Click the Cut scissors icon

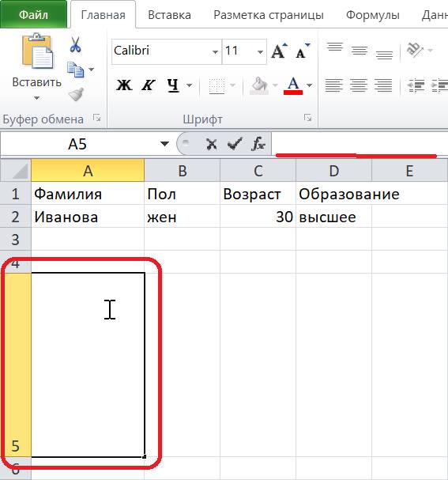[75, 45]
